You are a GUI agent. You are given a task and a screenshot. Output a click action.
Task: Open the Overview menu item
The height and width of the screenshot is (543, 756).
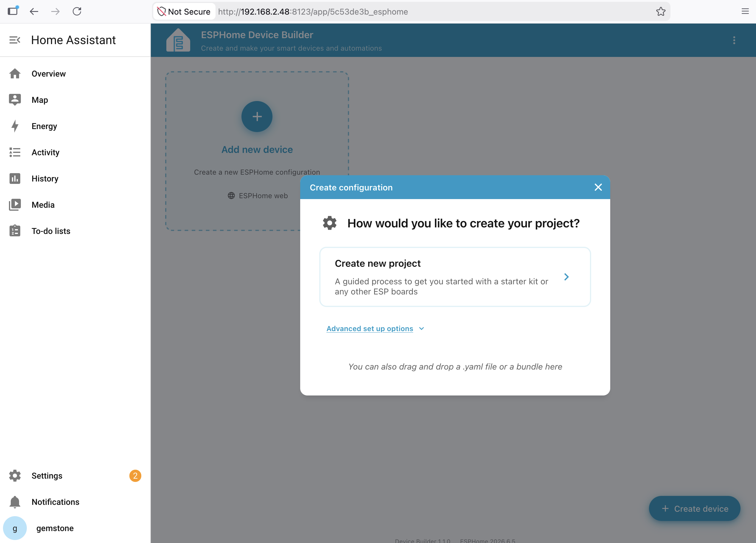click(75, 74)
